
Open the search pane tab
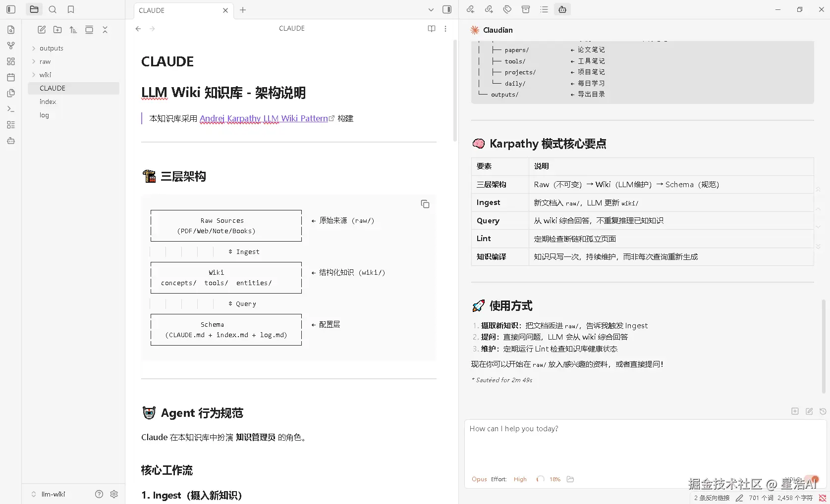tap(53, 9)
